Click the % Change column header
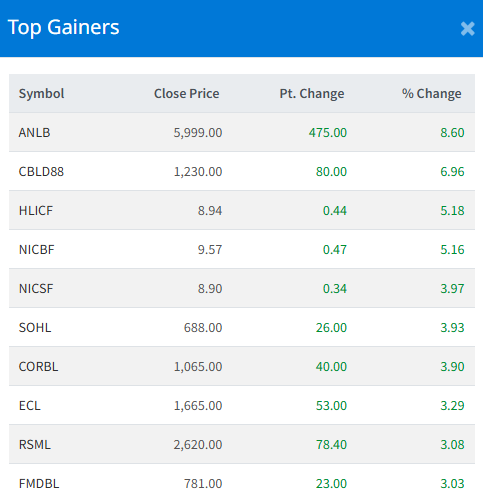483x500 pixels. coord(432,94)
